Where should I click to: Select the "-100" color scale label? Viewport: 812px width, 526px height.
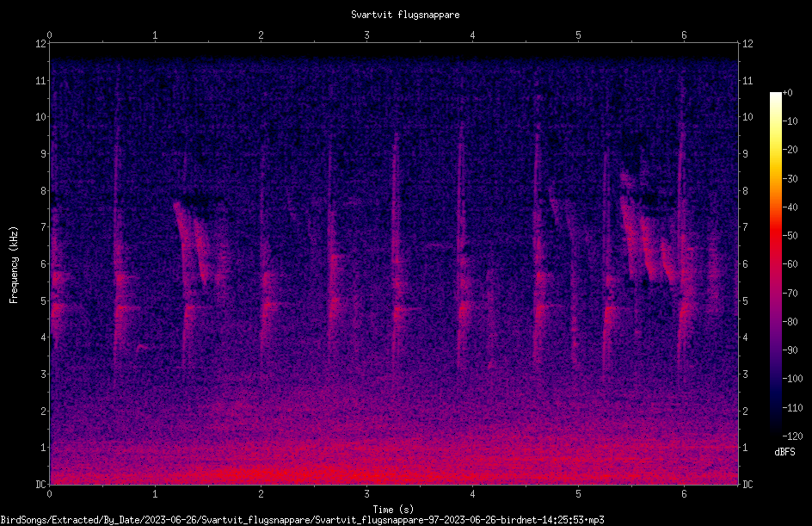(792, 379)
